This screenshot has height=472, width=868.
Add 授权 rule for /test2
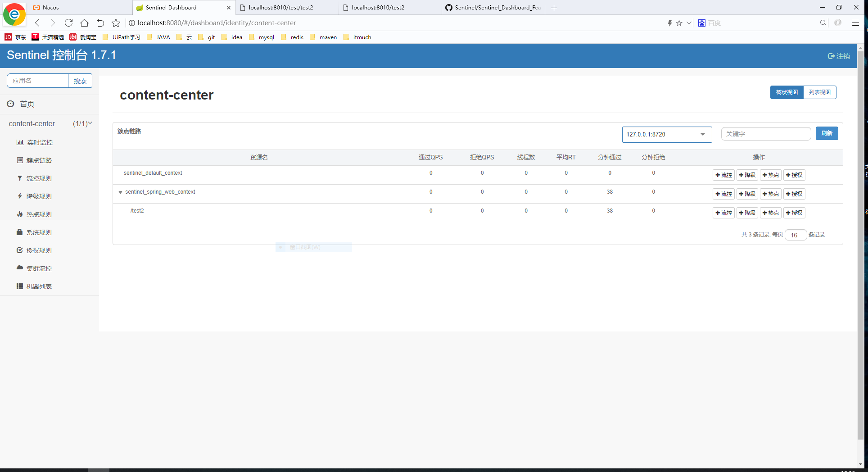(794, 213)
